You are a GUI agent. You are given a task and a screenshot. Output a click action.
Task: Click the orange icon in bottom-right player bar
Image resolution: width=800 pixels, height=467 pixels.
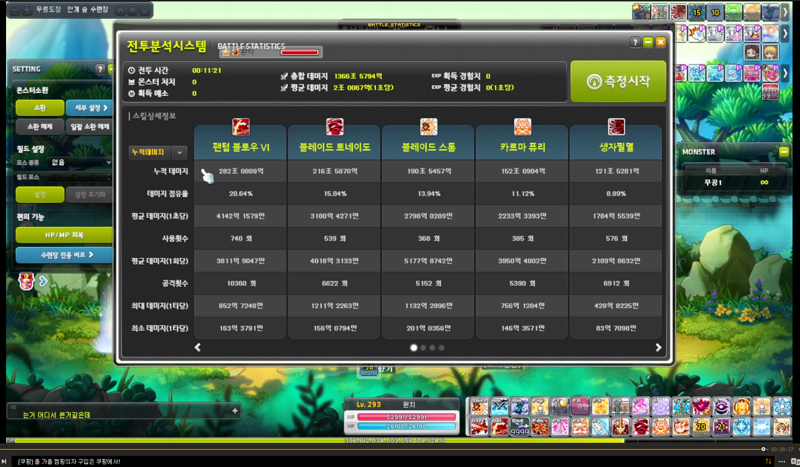[x=768, y=461]
